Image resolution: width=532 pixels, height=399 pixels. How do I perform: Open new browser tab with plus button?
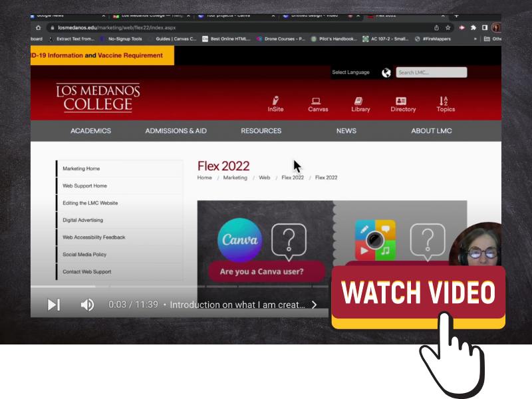456,16
